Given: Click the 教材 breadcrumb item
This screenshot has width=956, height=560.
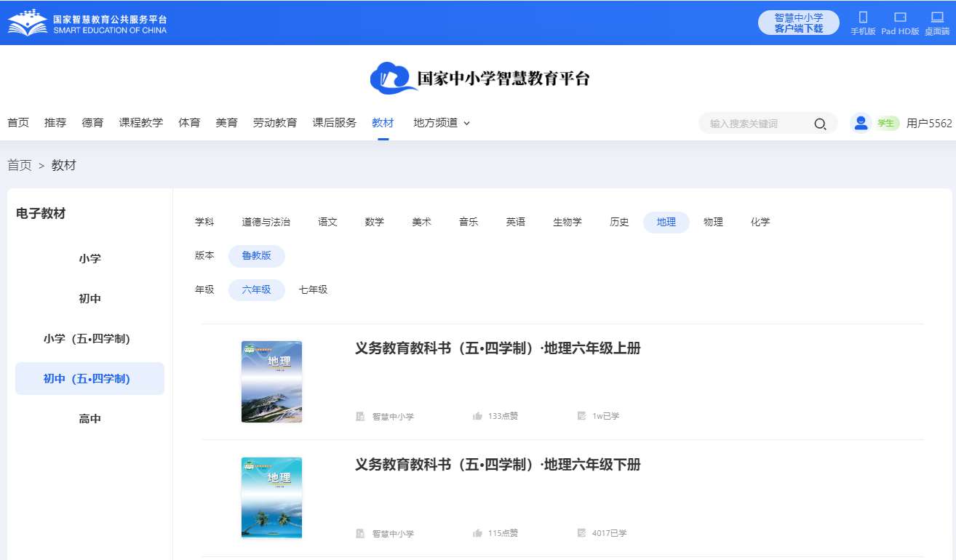Looking at the screenshot, I should [64, 165].
